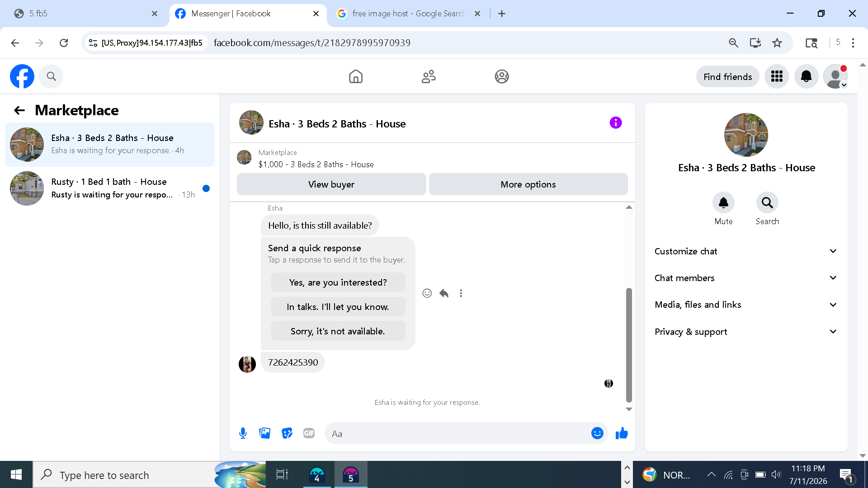This screenshot has width=868, height=488.
Task: Open the Facebook menu grid icon
Action: click(x=777, y=76)
